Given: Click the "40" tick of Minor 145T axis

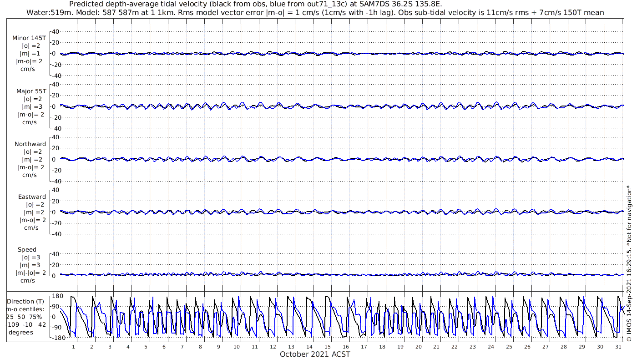Looking at the screenshot, I should point(56,31).
